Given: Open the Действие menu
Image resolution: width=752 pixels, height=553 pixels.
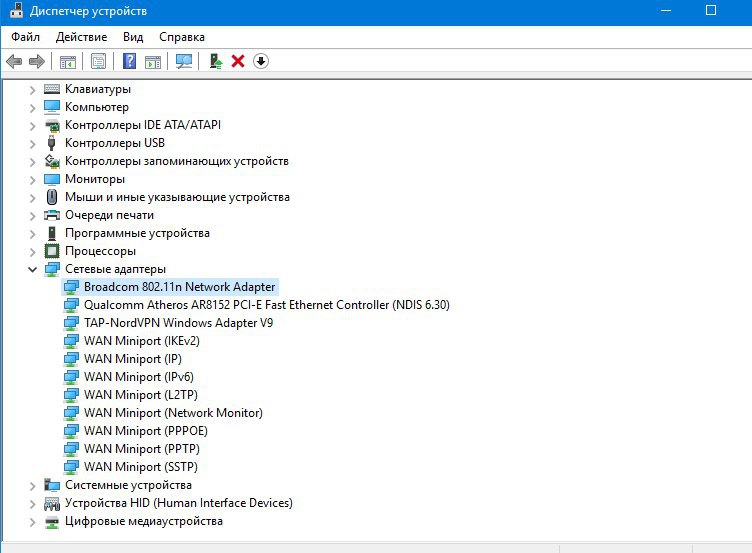Looking at the screenshot, I should click(x=82, y=37).
